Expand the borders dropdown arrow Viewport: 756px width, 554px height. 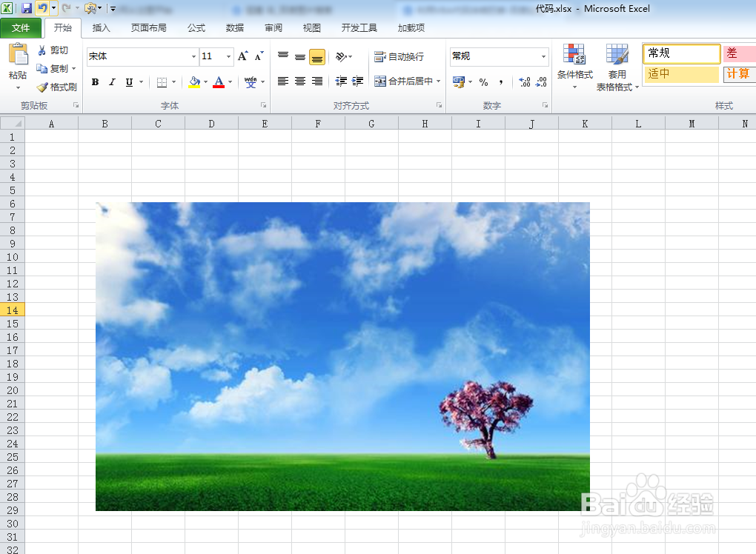point(173,82)
